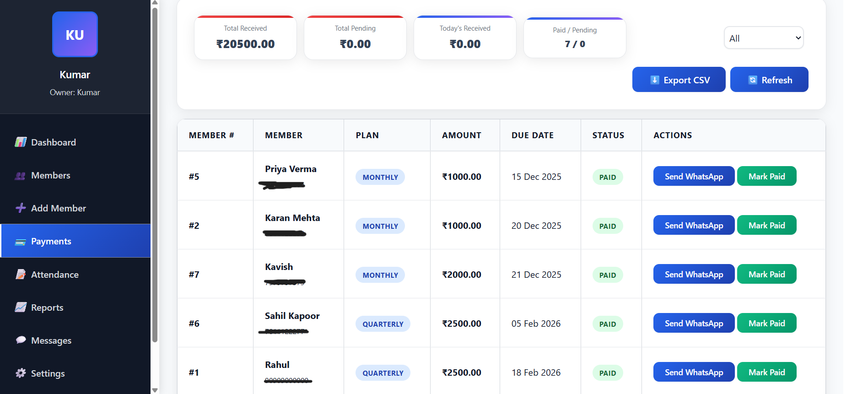
Task: Click the KU avatar logo
Action: tap(75, 34)
